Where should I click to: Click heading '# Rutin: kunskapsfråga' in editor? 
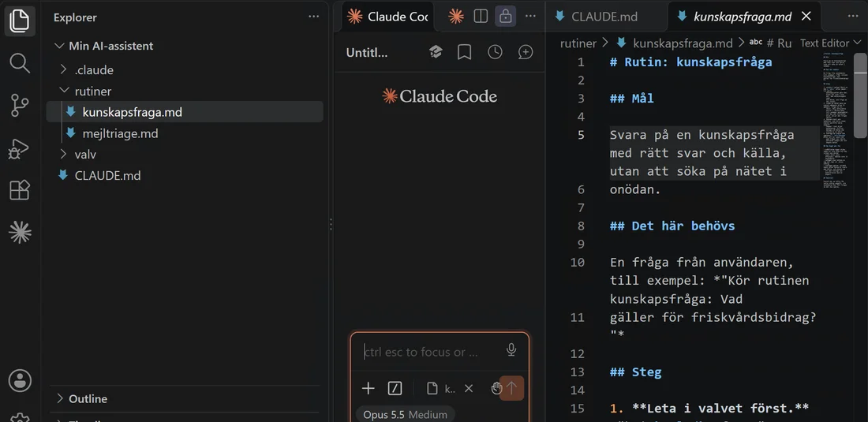[x=691, y=62]
